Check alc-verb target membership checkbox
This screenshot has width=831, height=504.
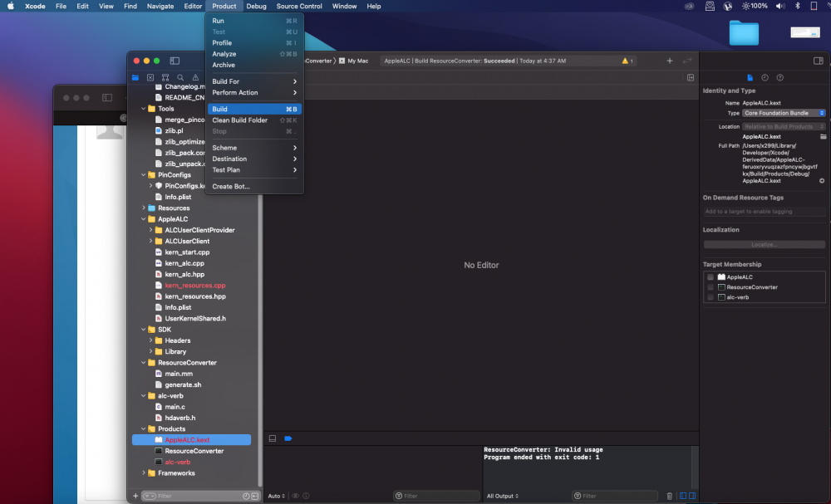(711, 297)
